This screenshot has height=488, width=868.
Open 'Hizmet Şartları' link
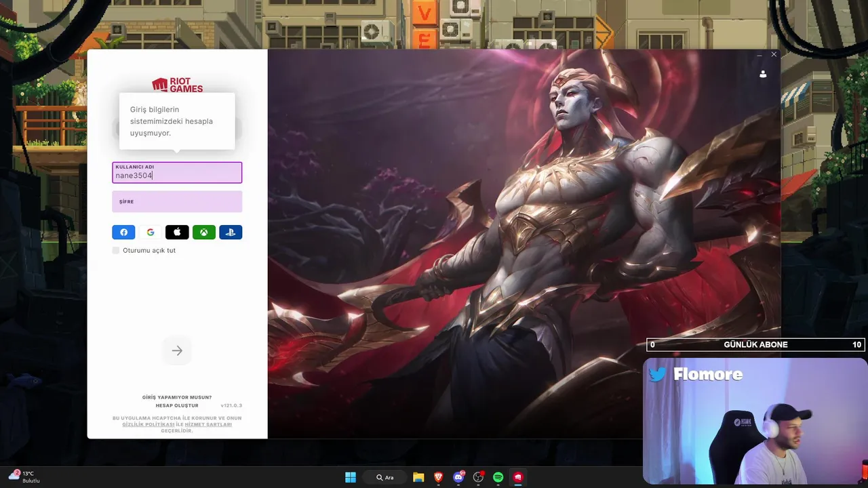[208, 424]
